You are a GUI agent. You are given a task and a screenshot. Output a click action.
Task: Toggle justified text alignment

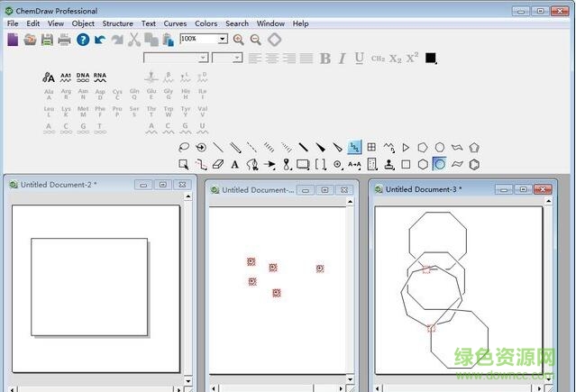click(x=306, y=58)
